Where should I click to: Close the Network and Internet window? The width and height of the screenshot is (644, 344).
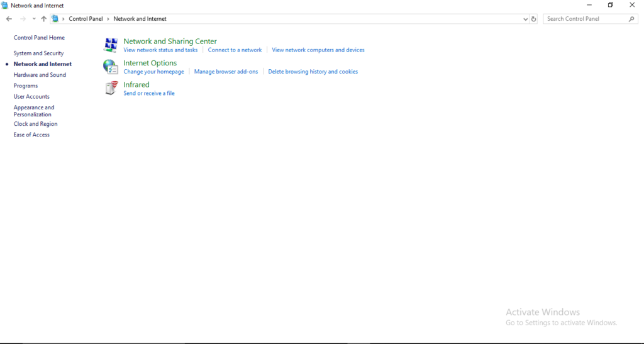pyautogui.click(x=632, y=5)
